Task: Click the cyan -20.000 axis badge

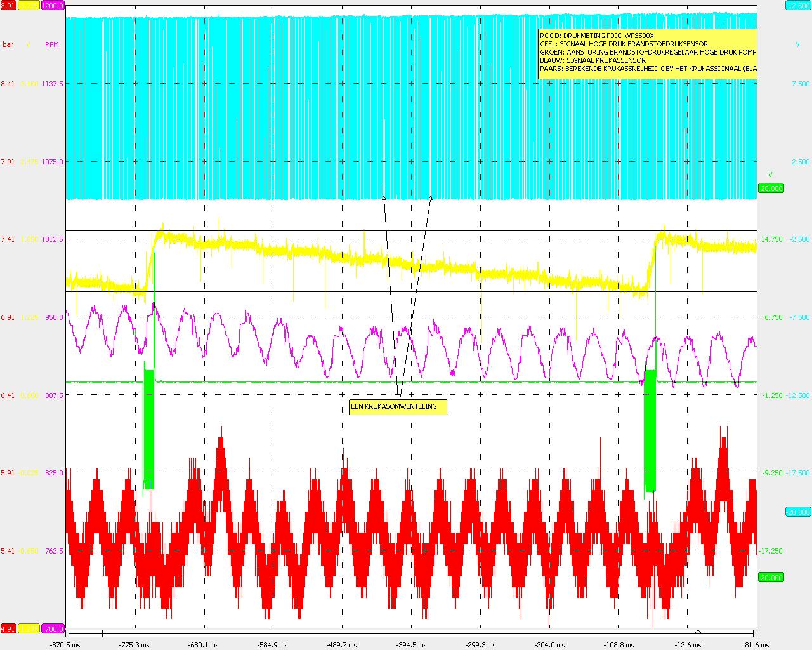Action: (797, 512)
